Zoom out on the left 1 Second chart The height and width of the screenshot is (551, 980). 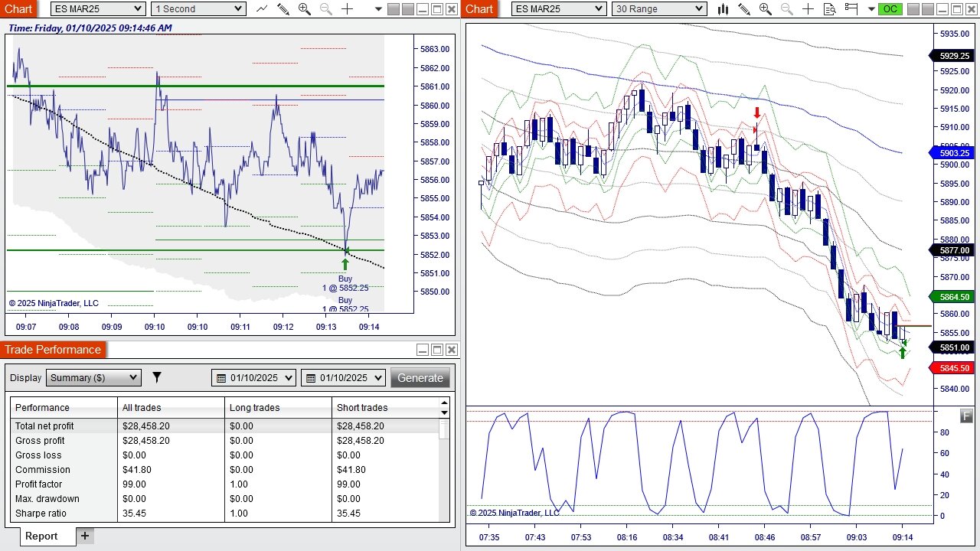(326, 9)
